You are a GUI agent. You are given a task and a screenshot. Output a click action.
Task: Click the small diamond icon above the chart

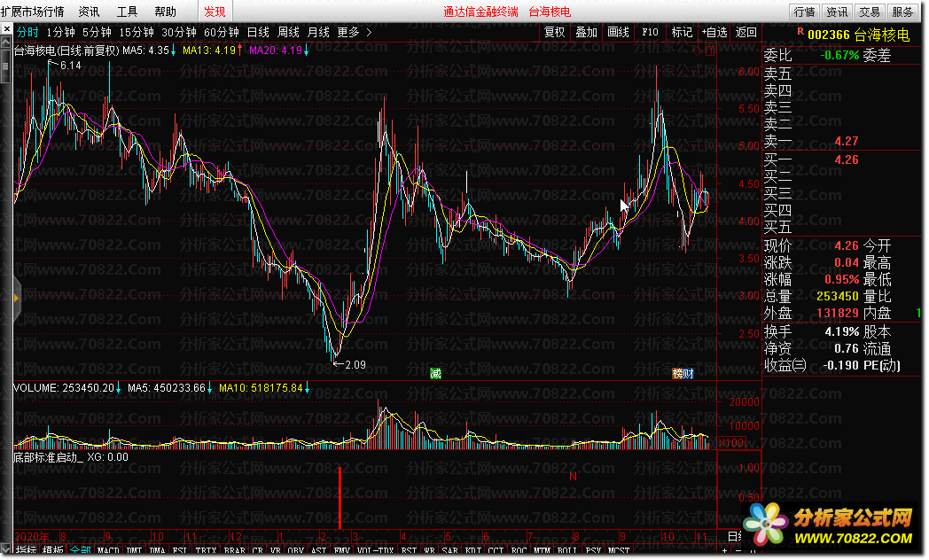[x=698, y=51]
